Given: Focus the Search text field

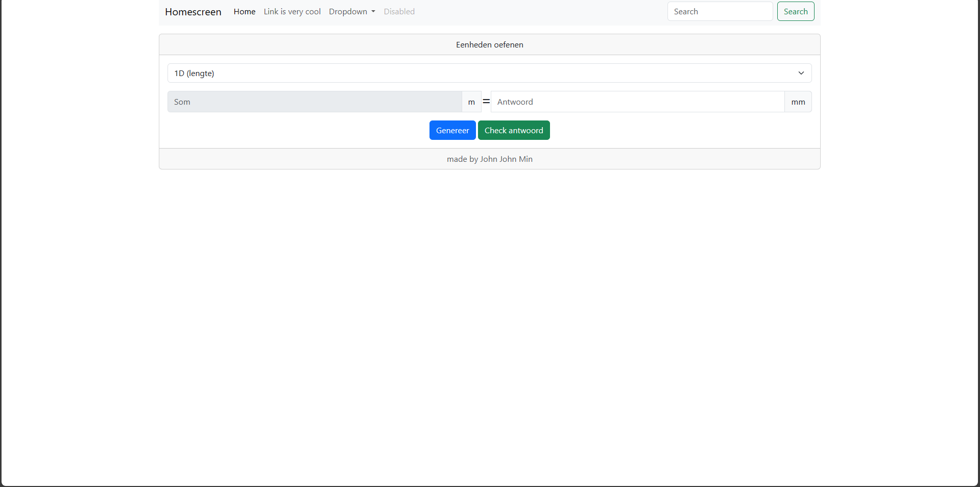Looking at the screenshot, I should pos(720,11).
